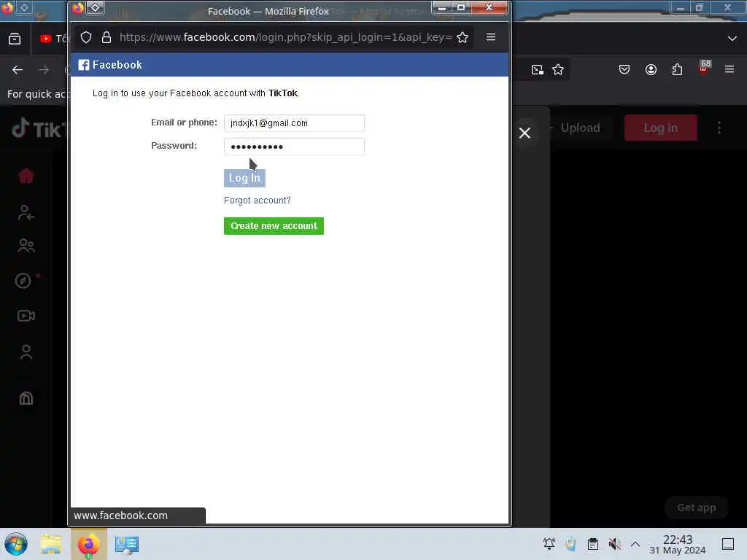Select the YouTube tab in main Firefox

(x=53, y=39)
